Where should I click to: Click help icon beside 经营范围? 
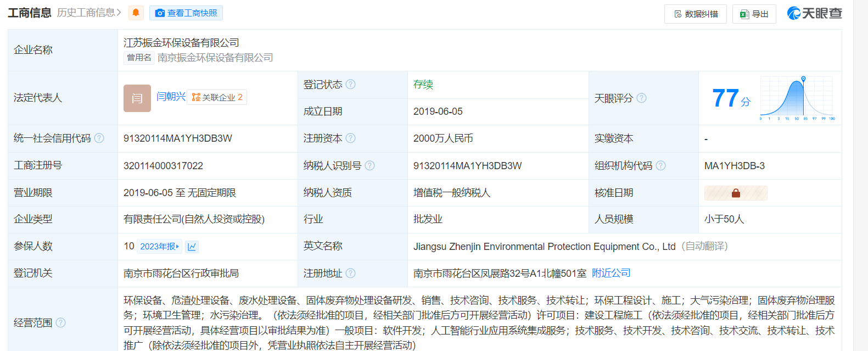61,322
